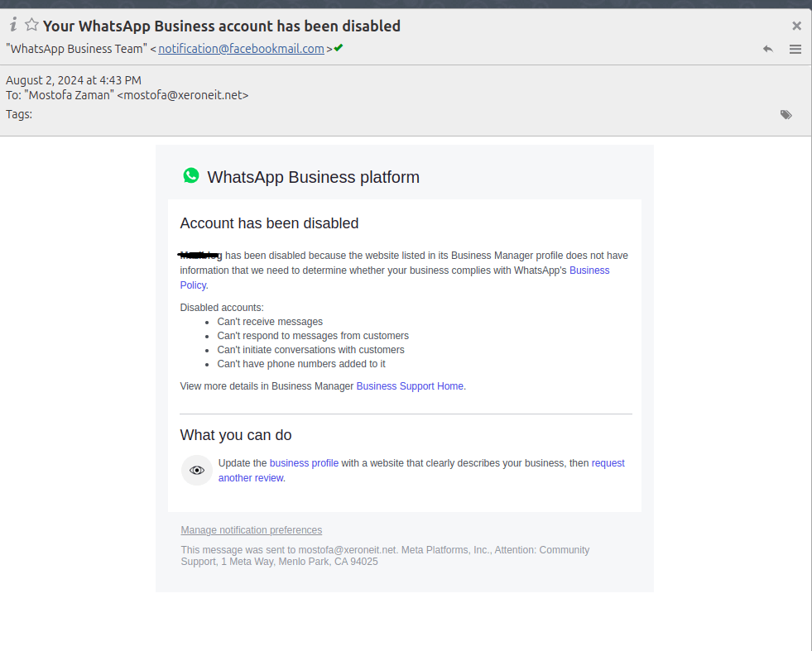The image size is (812, 651).
Task: Click the green verified checkmark beside sender
Action: pyautogui.click(x=339, y=48)
